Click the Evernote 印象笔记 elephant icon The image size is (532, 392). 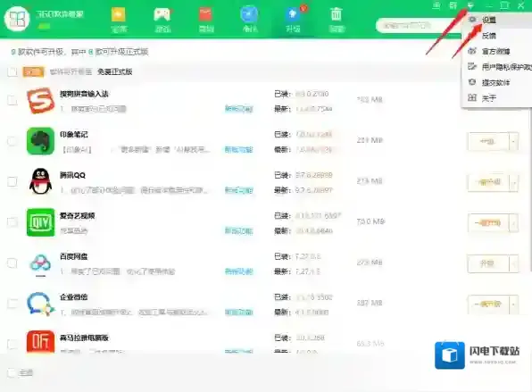[x=40, y=141]
